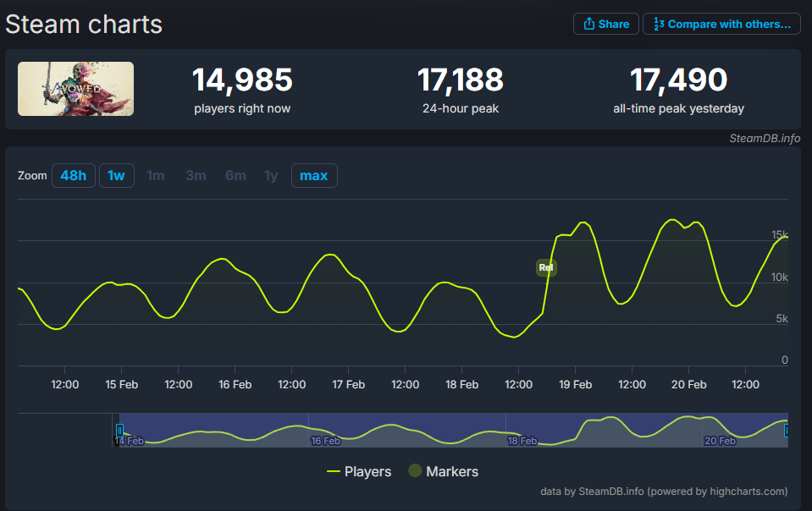Image resolution: width=812 pixels, height=511 pixels.
Task: Click the Avowed game artwork capsule
Action: point(75,89)
